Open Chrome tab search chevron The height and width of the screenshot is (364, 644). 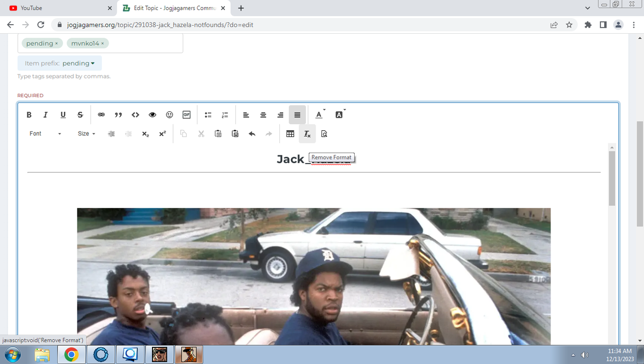click(588, 8)
